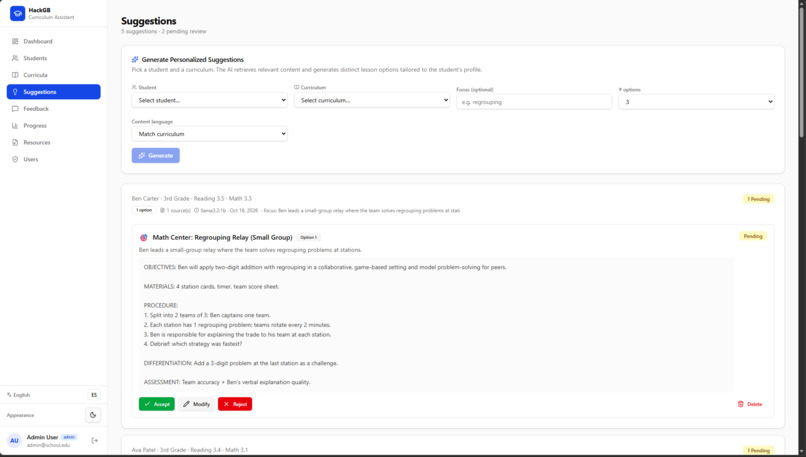Click the ASSESSMENT line in lesson text
806x457 pixels.
227,382
